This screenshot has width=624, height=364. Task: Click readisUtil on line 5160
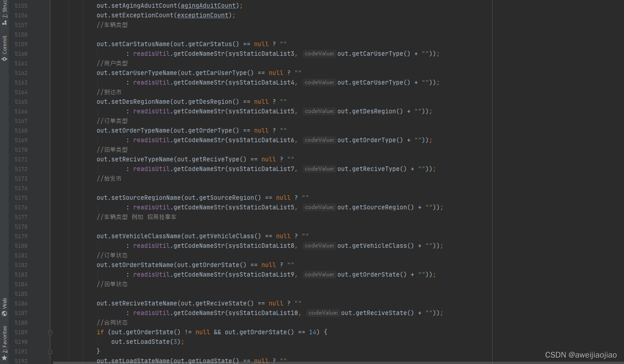[152, 54]
